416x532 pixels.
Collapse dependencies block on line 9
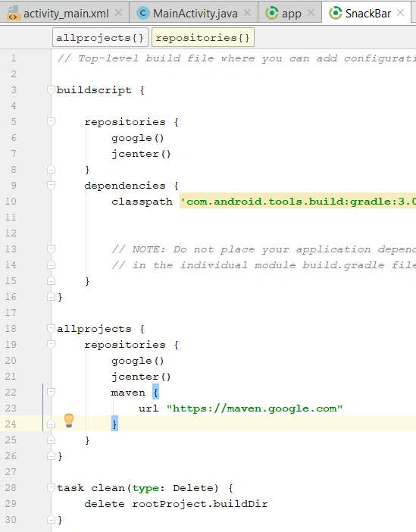pyautogui.click(x=51, y=185)
